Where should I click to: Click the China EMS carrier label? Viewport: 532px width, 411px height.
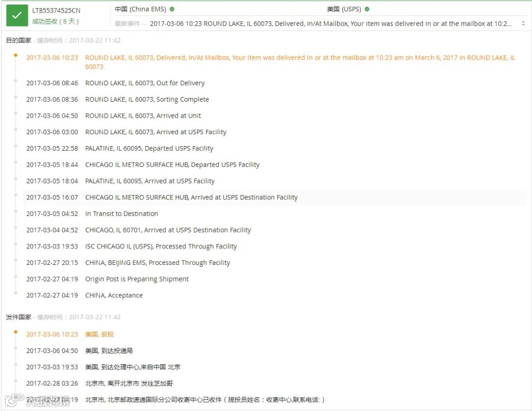[x=140, y=9]
